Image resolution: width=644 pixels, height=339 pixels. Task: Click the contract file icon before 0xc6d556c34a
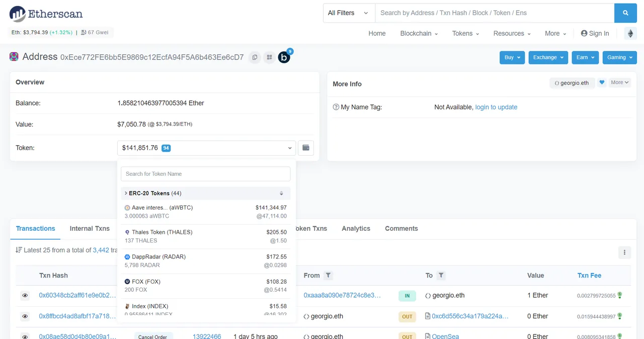coord(428,316)
